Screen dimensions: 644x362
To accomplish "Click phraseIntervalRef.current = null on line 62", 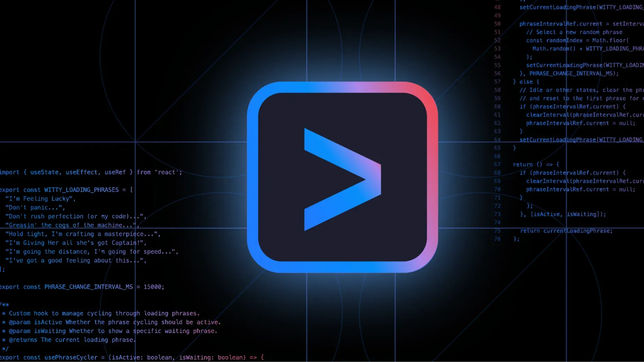I will pos(581,123).
